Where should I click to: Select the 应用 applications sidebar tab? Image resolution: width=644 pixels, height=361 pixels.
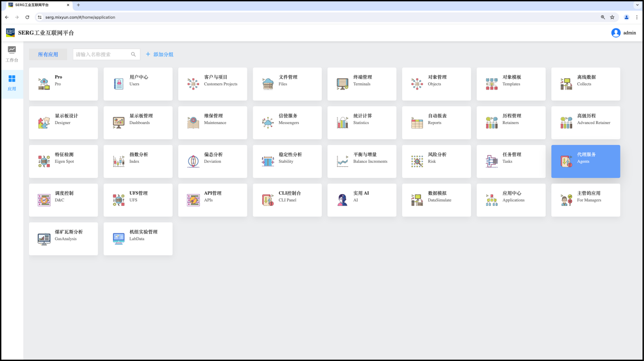pos(12,83)
